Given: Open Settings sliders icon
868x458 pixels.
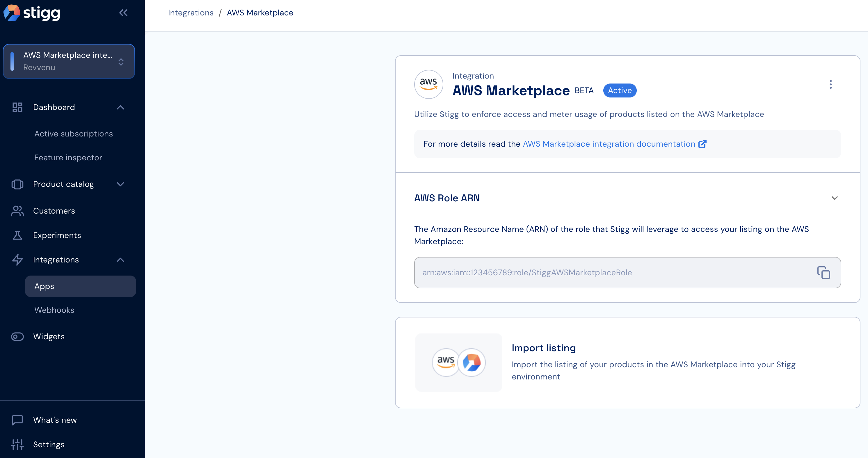Looking at the screenshot, I should click(17, 444).
